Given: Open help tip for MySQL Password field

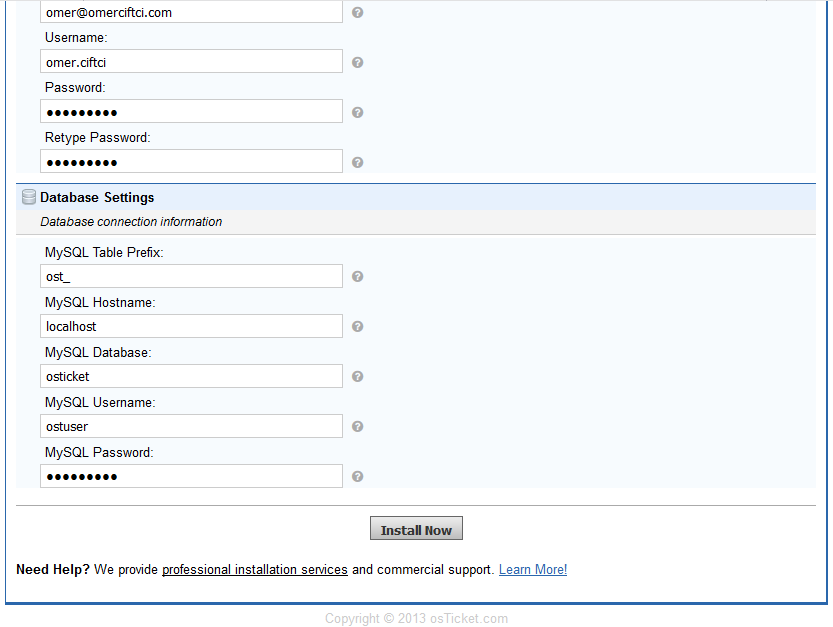Looking at the screenshot, I should pos(357,477).
